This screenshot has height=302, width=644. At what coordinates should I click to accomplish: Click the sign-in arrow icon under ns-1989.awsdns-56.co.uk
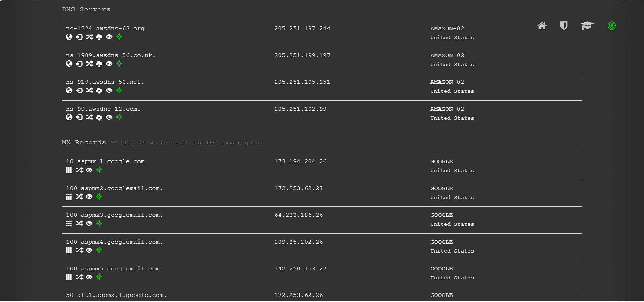point(79,64)
